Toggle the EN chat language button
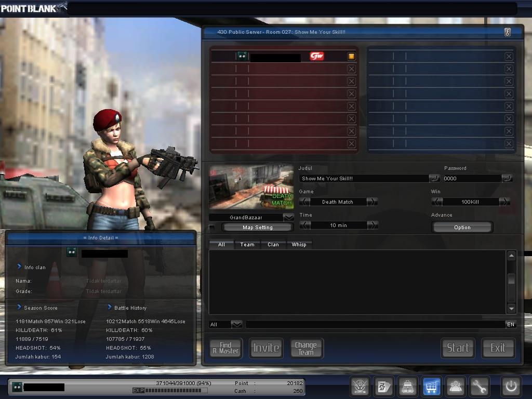Viewport: 532px width, 399px height. [x=511, y=324]
